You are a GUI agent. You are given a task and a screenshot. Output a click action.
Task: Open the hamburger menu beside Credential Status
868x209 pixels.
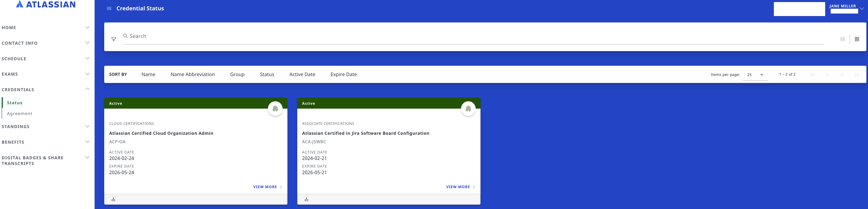[x=109, y=8]
